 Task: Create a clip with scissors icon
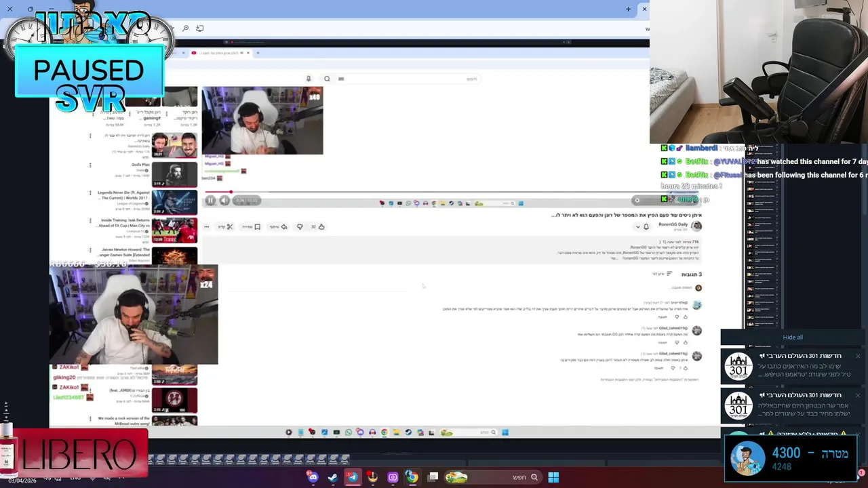226,226
